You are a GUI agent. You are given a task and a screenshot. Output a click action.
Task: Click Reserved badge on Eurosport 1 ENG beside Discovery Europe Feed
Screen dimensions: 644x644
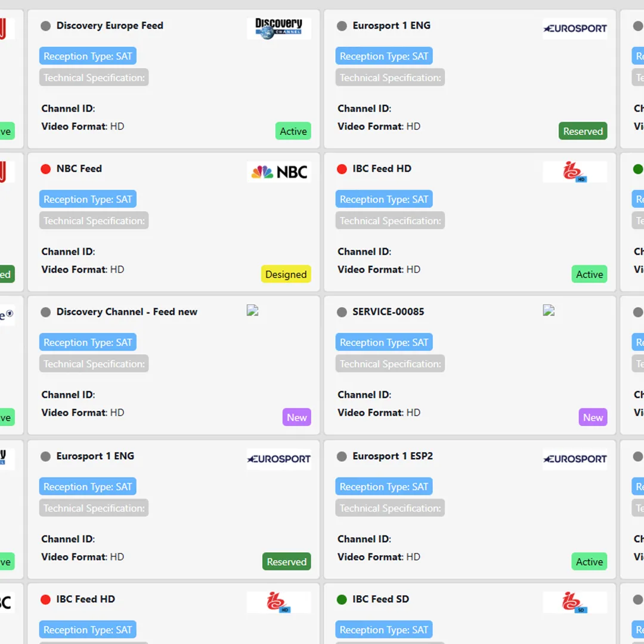[583, 131]
